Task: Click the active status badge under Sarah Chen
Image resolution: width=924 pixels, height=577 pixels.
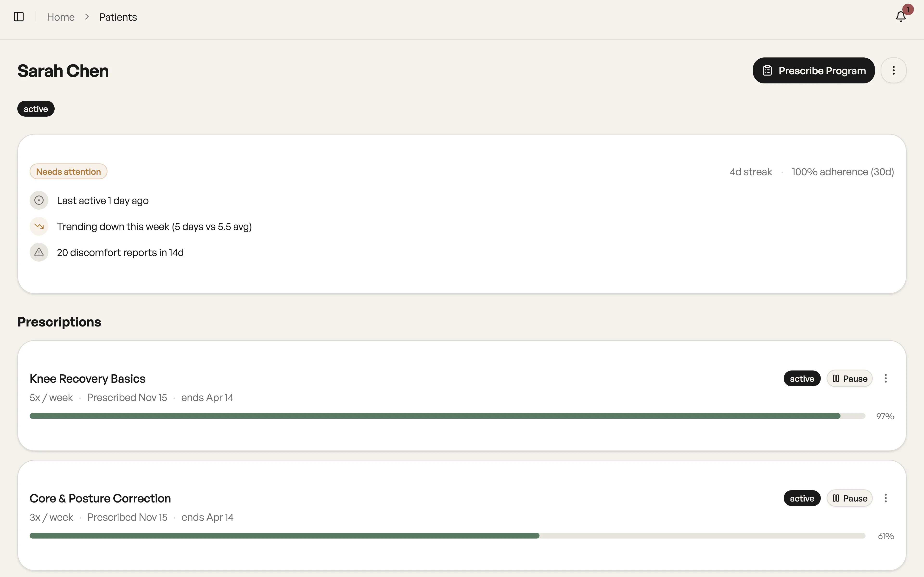Action: [x=36, y=109]
